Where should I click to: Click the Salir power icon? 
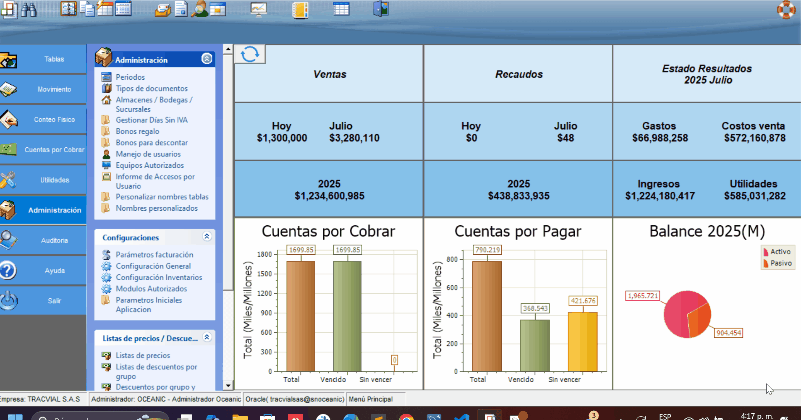(x=9, y=301)
